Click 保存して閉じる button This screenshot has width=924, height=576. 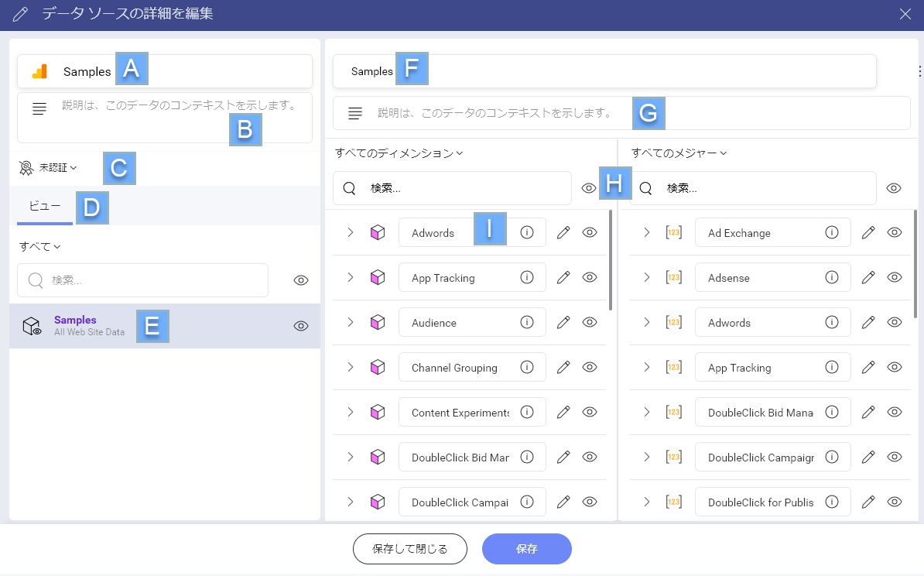tap(410, 549)
